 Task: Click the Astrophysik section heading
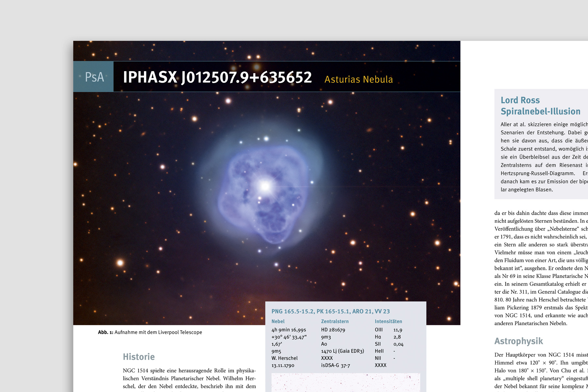(x=518, y=341)
